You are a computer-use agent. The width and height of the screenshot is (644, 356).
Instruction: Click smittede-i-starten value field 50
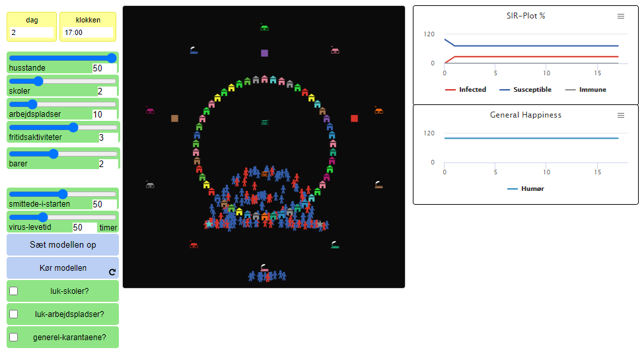click(105, 203)
